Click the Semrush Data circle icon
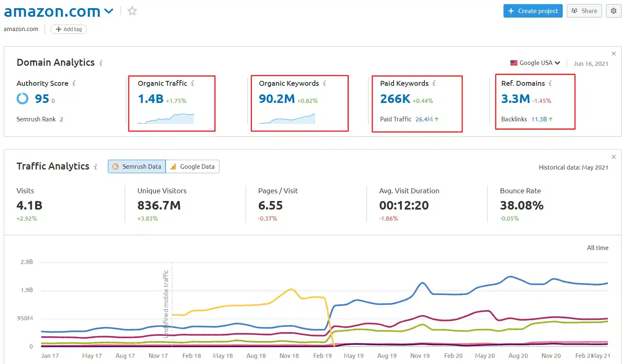The image size is (622, 364). point(116,167)
